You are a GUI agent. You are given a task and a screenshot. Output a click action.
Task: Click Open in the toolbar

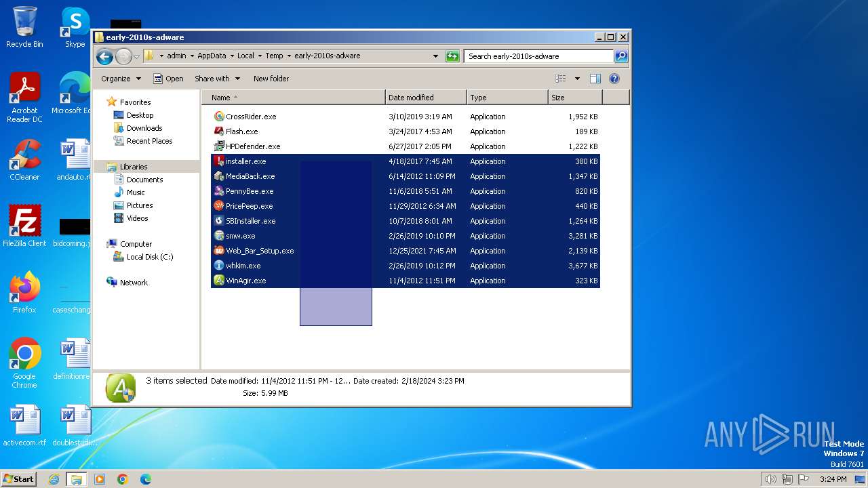[x=168, y=79]
